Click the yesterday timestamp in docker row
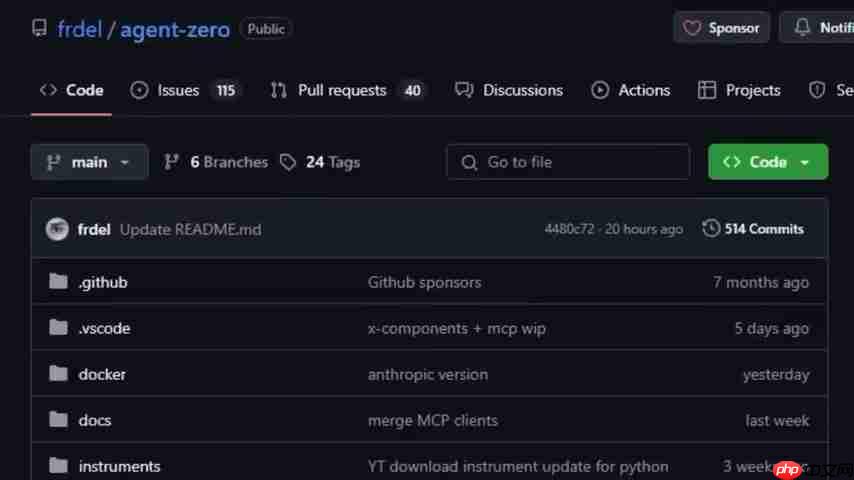The width and height of the screenshot is (854, 480). pyautogui.click(x=776, y=375)
